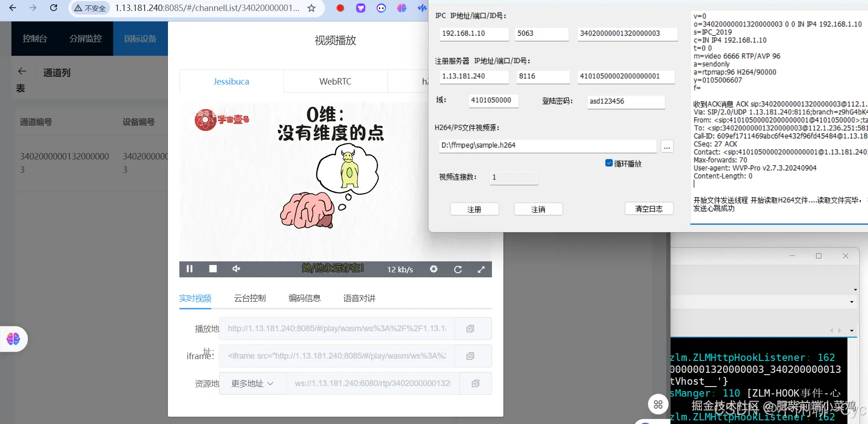Switch to the Jessibuca player tab

pyautogui.click(x=231, y=81)
